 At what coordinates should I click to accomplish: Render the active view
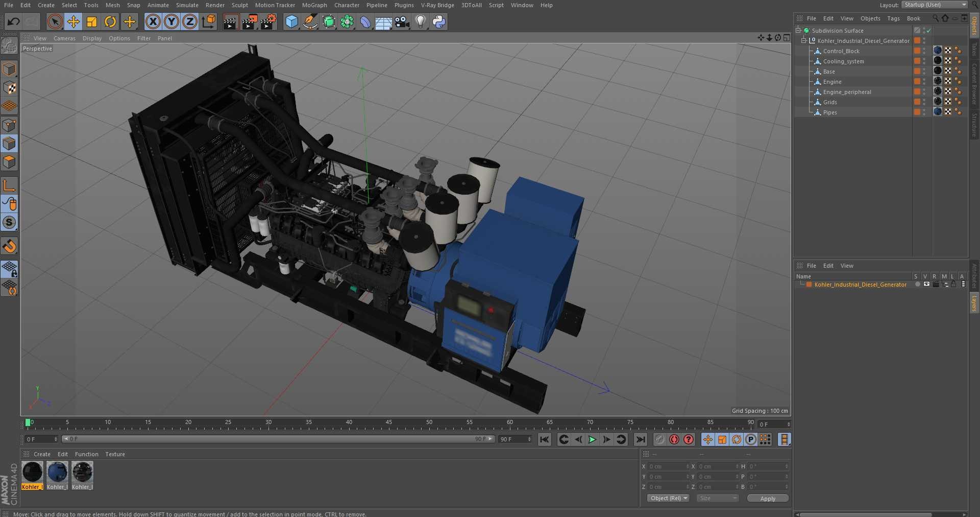point(231,21)
